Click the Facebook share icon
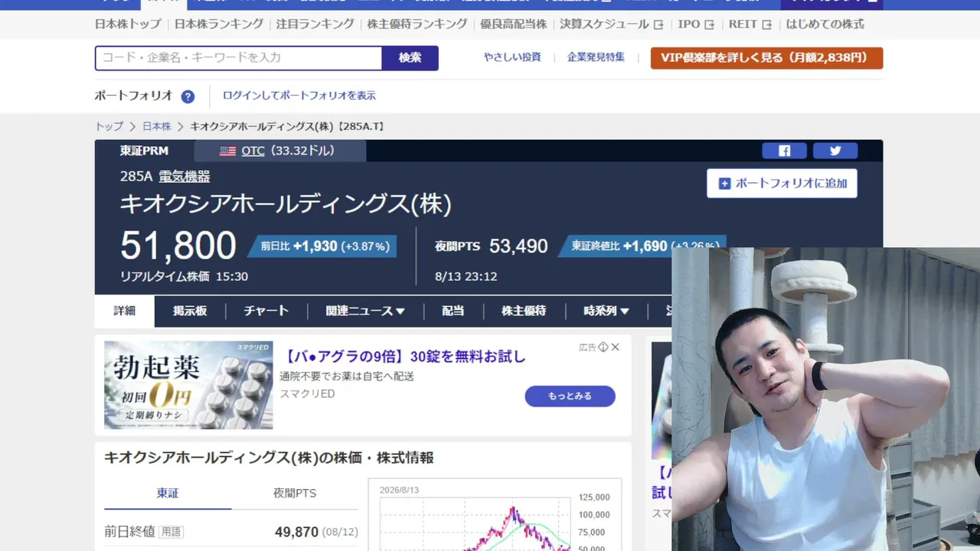This screenshot has width=980, height=551. click(x=784, y=151)
